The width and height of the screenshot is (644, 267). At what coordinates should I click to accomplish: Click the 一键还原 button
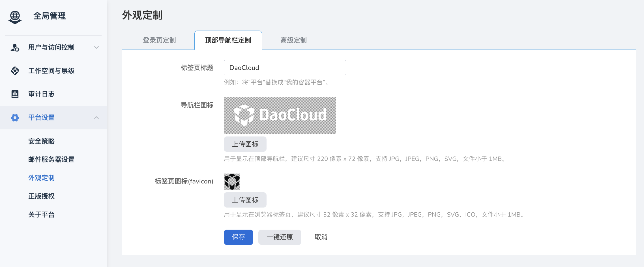tap(280, 237)
